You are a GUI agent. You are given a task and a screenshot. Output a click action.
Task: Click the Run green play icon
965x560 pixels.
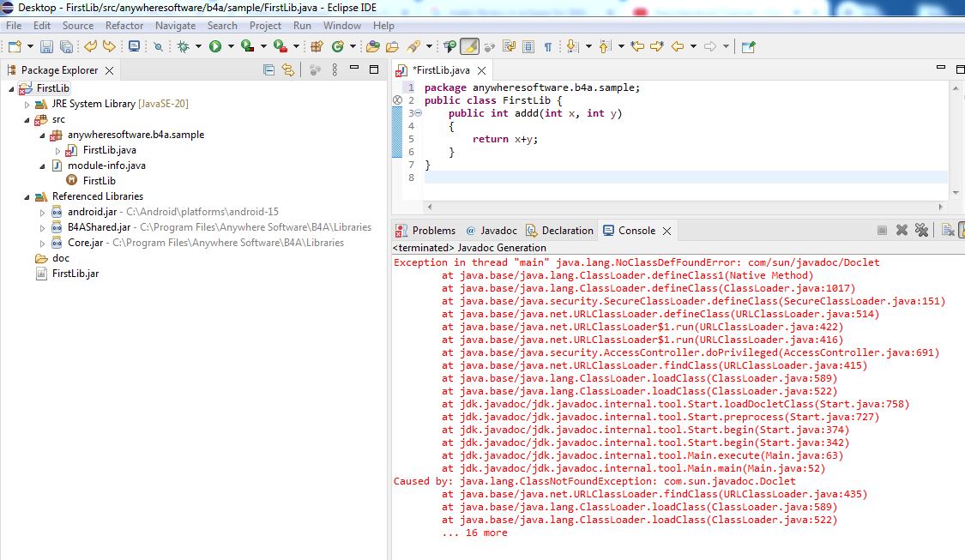point(215,46)
